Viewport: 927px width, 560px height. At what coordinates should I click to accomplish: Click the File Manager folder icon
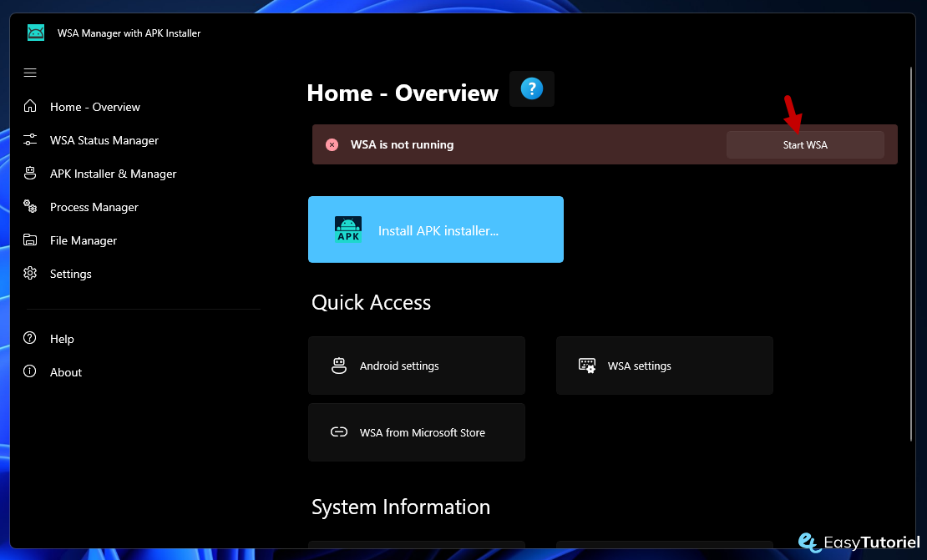30,240
